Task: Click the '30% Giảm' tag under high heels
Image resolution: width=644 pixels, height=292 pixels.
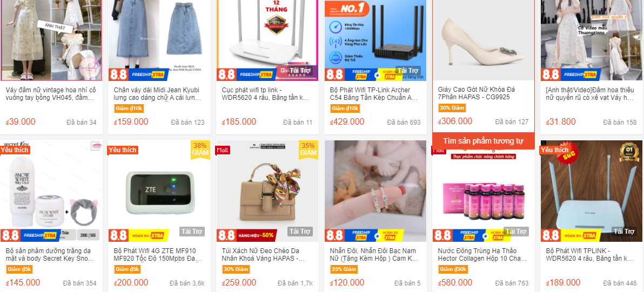Action: tap(452, 108)
